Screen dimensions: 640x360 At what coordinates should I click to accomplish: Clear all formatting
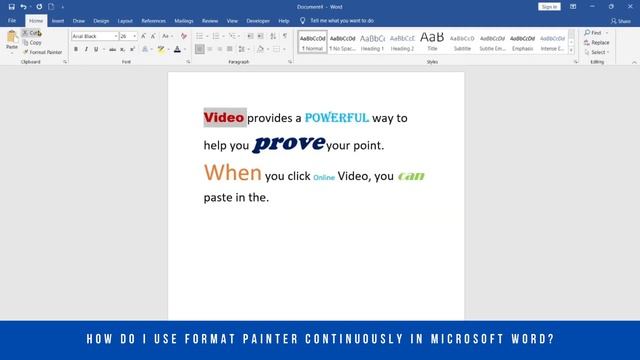tap(184, 36)
